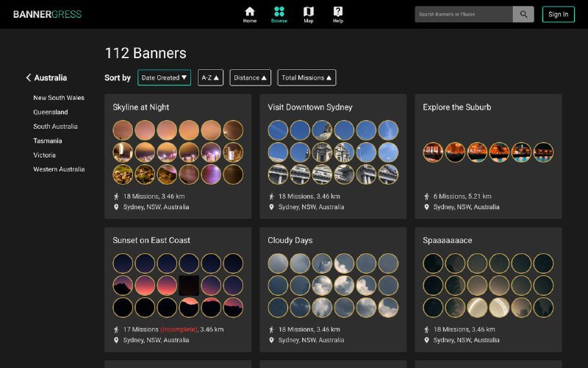Click the Sign In button
This screenshot has height=368, width=588.
tap(558, 14)
